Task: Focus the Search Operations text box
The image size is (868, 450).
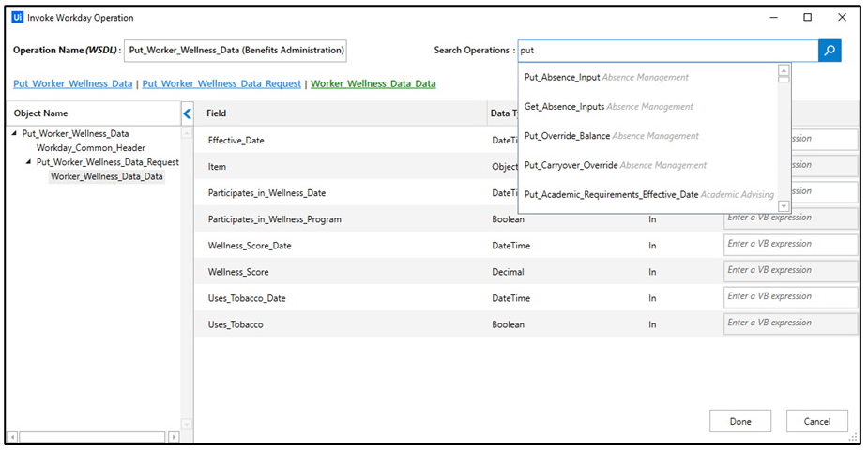Action: [667, 51]
